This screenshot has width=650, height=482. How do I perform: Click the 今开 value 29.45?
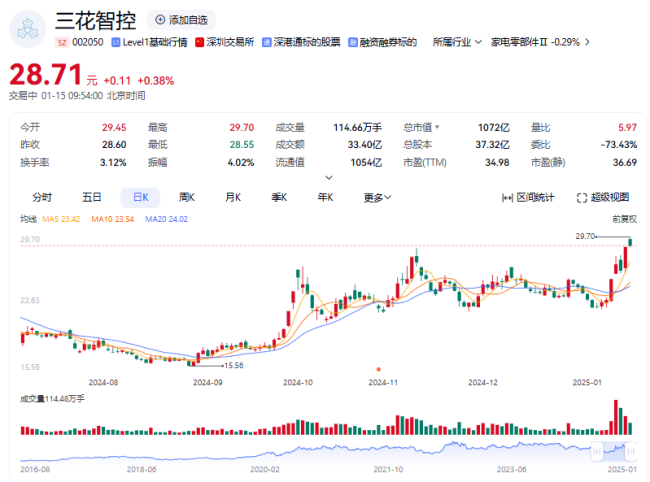tap(114, 127)
